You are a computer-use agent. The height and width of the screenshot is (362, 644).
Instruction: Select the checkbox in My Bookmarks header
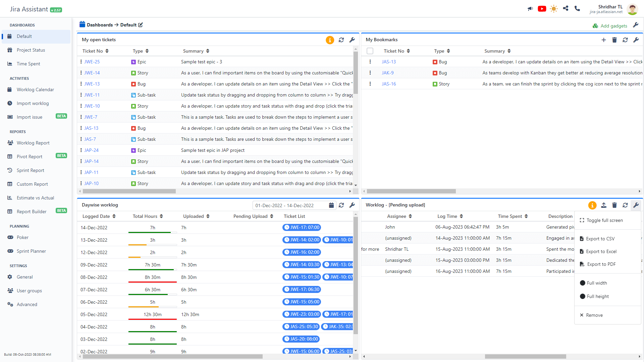click(x=370, y=51)
